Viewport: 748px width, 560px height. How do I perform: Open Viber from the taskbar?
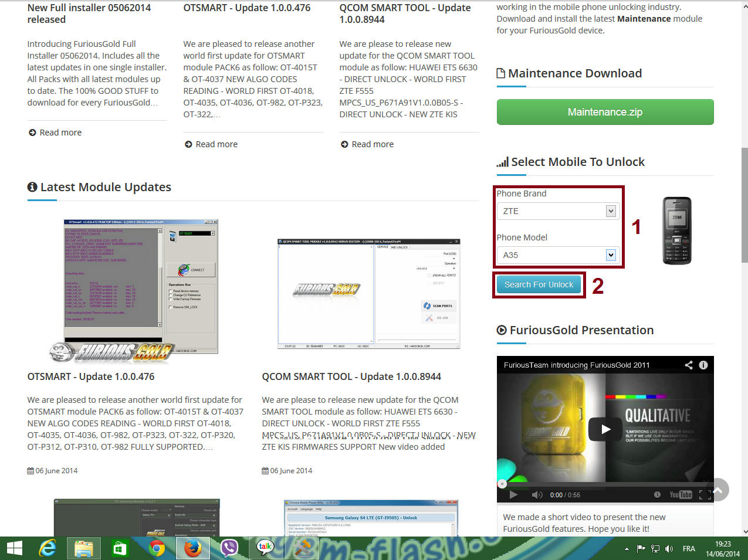pos(229,548)
